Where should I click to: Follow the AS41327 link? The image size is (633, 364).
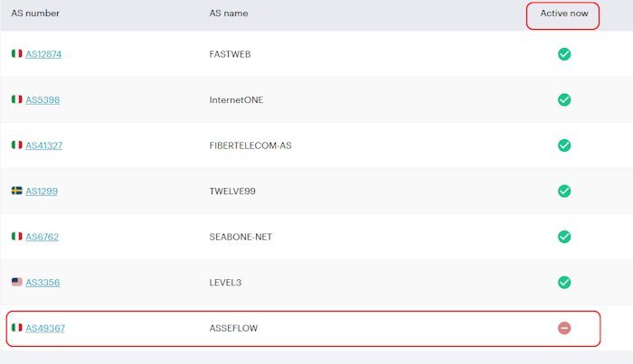coord(43,145)
